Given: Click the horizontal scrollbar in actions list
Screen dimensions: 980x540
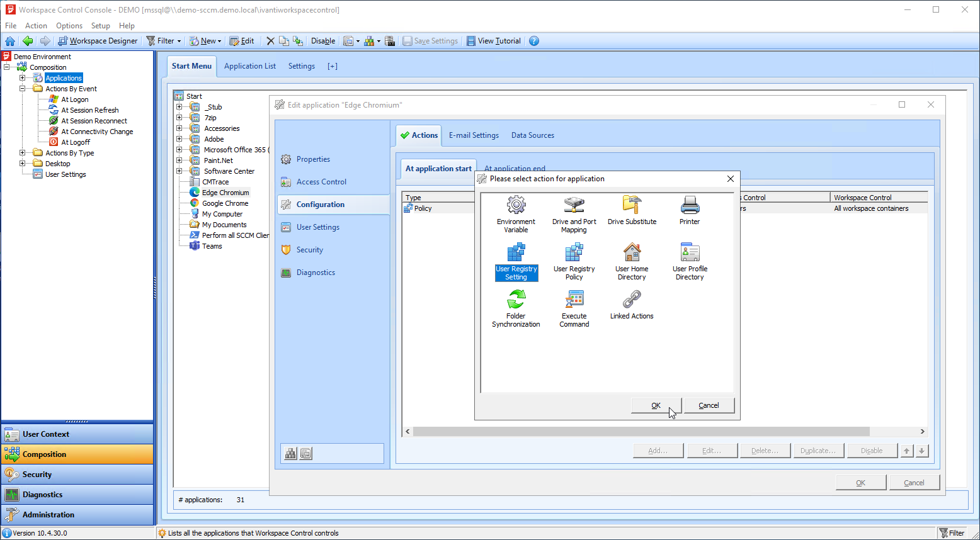Looking at the screenshot, I should (641, 432).
